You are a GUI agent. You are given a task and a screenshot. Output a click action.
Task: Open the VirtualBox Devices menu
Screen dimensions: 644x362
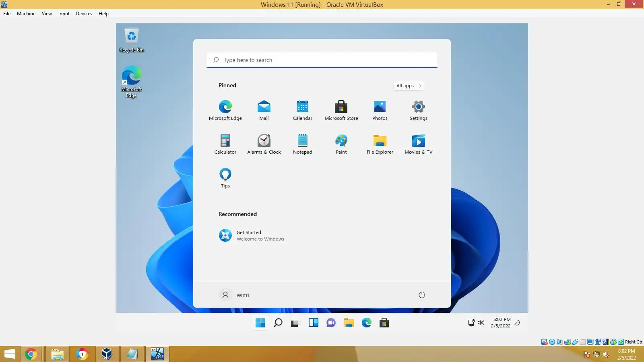click(84, 14)
